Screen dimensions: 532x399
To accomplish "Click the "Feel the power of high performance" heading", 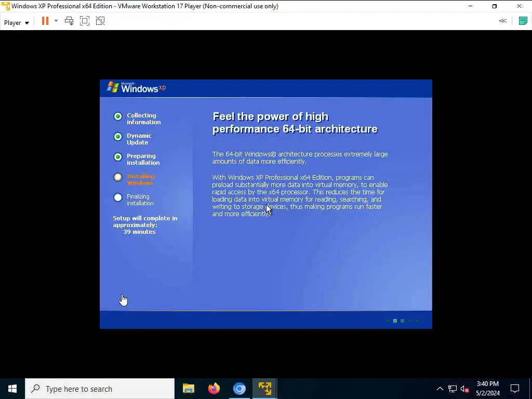I will coord(295,123).
